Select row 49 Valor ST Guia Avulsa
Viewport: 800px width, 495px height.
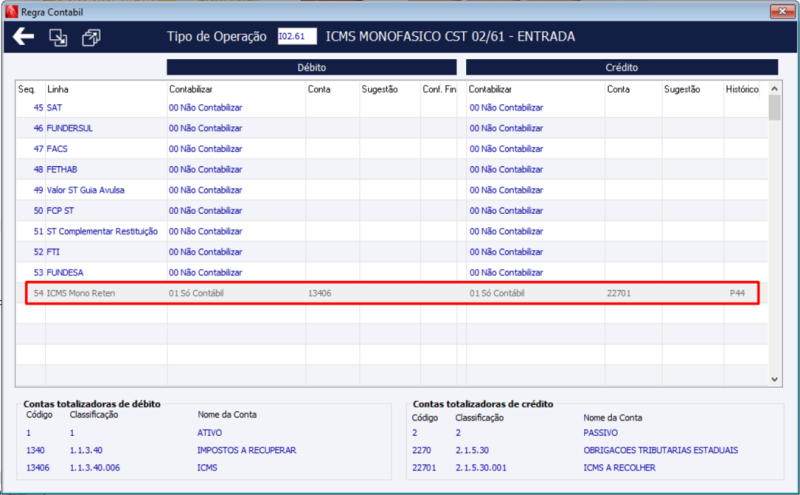pos(391,190)
